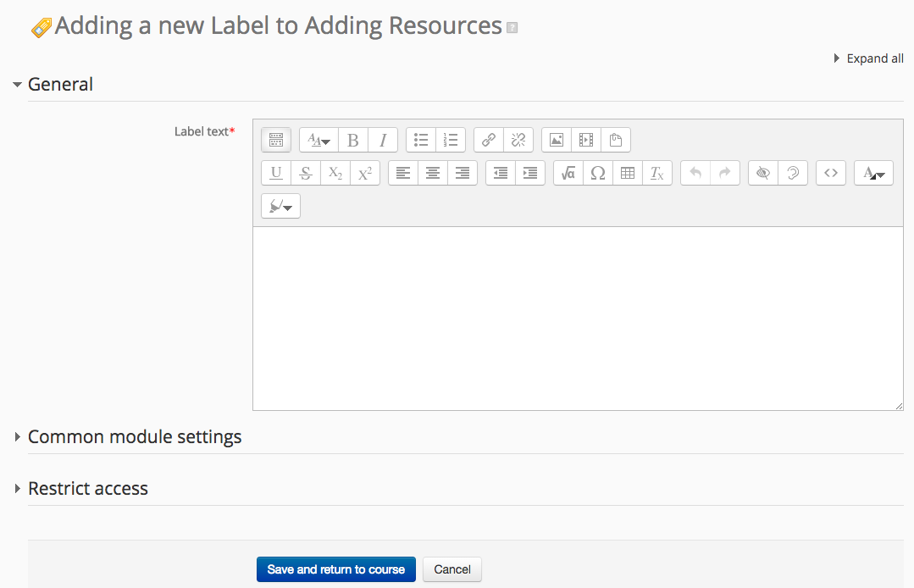
Task: Insert an unordered bullet list
Action: coord(421,140)
